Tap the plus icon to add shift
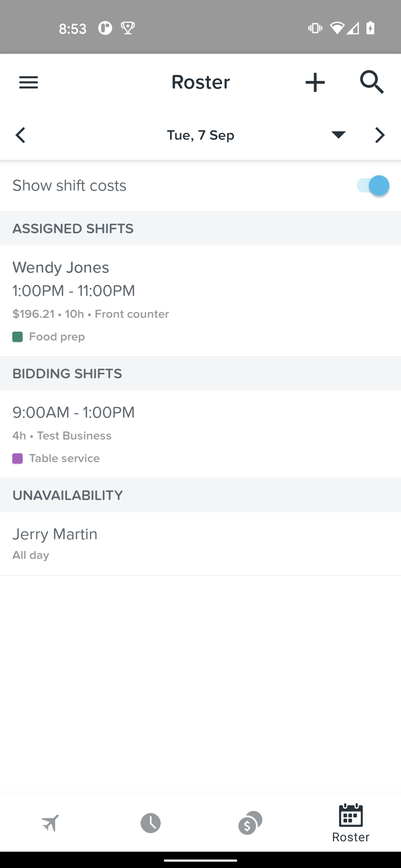Viewport: 401px width, 868px height. (x=315, y=82)
